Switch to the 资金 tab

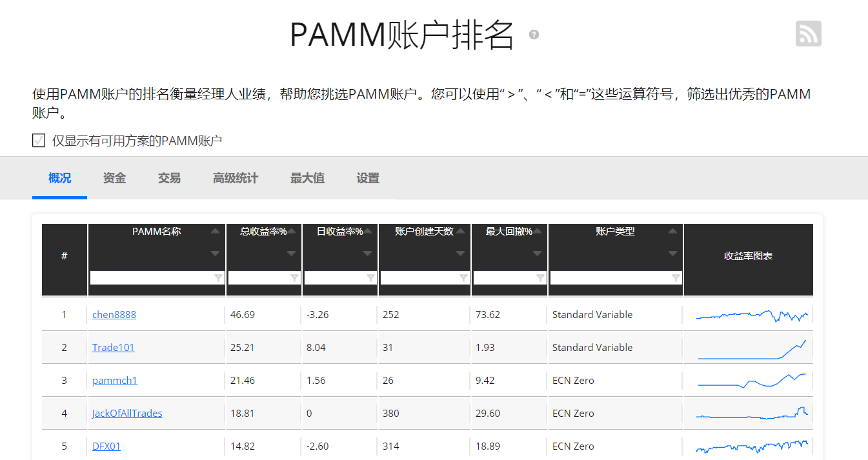114,178
